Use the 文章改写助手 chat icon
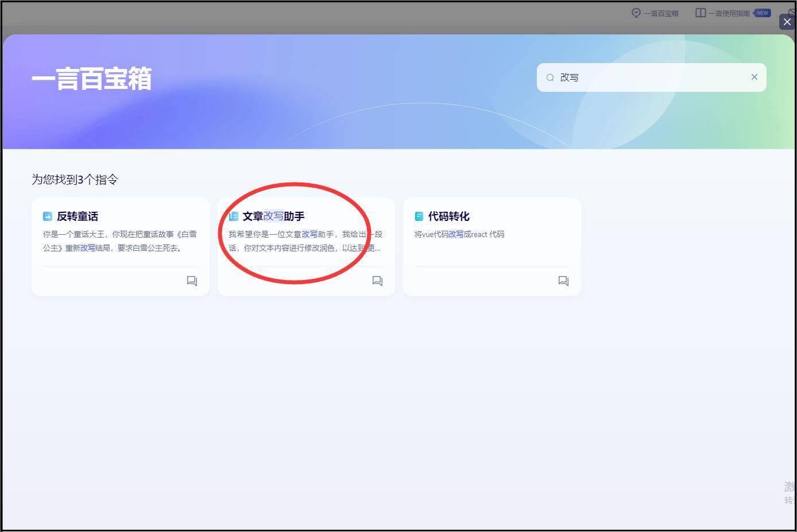Image resolution: width=797 pixels, height=532 pixels. point(377,281)
